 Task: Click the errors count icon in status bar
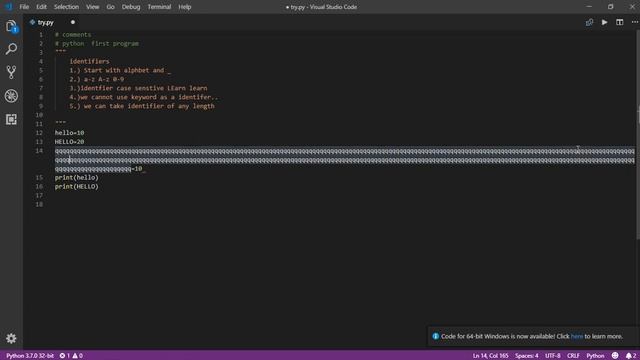(x=62, y=356)
